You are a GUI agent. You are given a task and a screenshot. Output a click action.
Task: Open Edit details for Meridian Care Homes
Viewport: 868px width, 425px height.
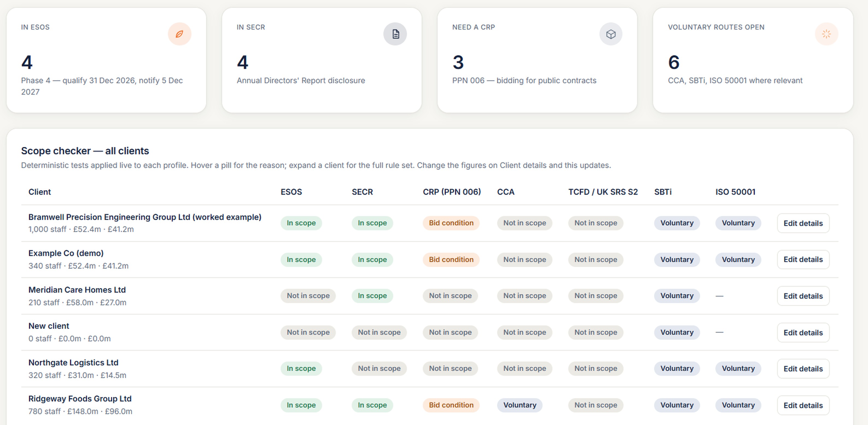pos(803,296)
